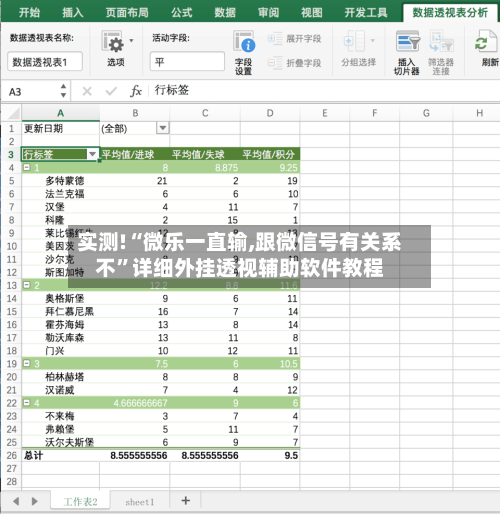Select column A header
The image size is (500, 514).
click(61, 113)
